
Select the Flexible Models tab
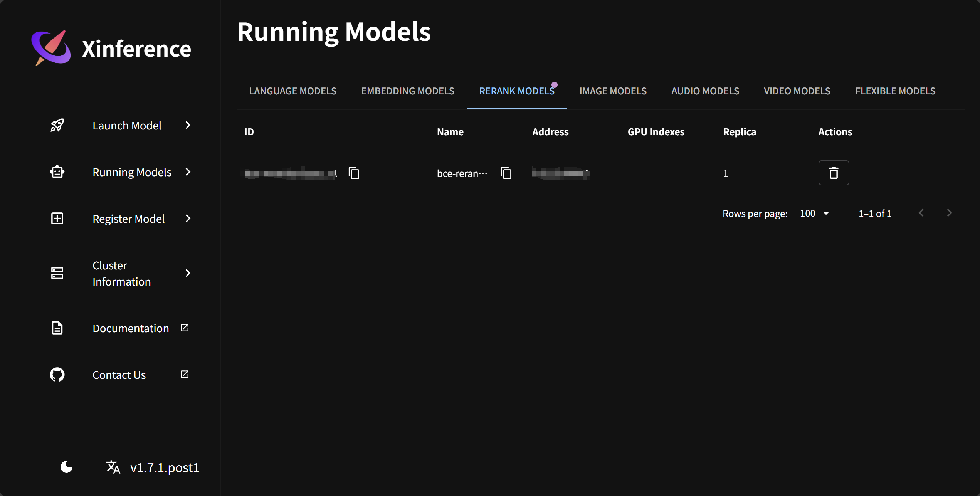click(x=895, y=91)
